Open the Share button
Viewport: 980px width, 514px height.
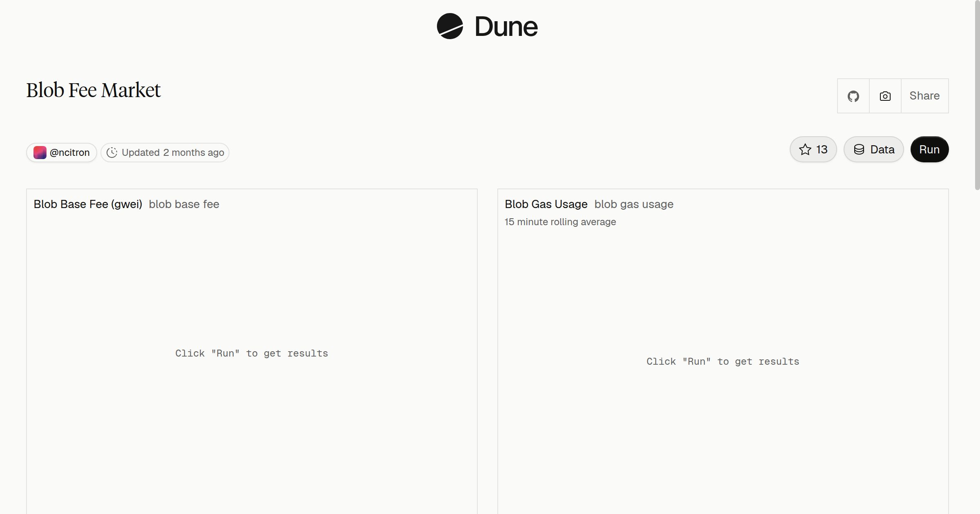click(x=924, y=96)
